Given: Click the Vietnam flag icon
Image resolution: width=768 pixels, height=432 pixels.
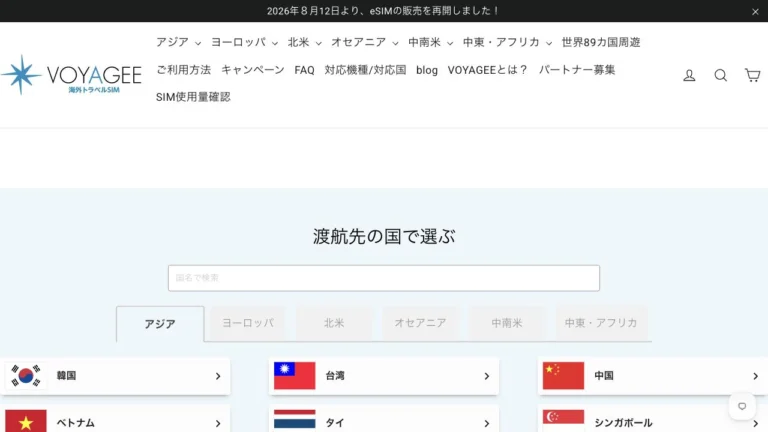Looking at the screenshot, I should click(26, 421).
